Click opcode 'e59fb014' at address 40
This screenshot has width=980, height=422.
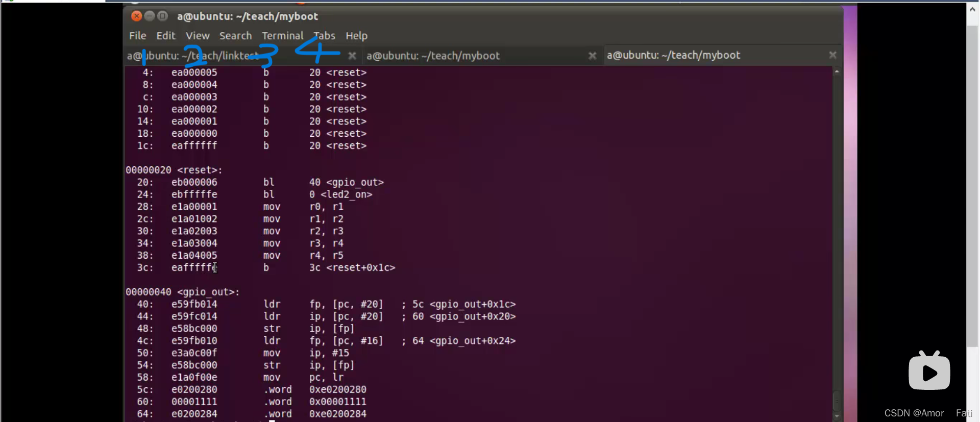(194, 304)
